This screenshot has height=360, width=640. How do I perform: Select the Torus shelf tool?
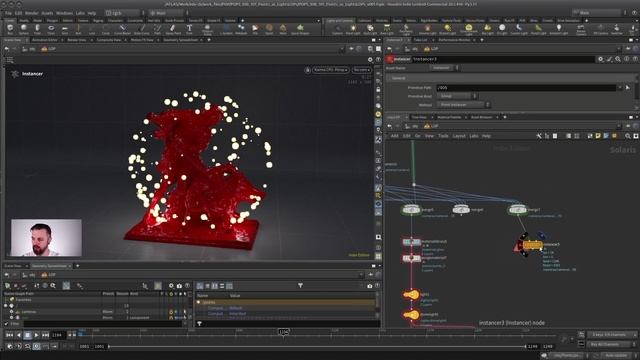pos(51,29)
